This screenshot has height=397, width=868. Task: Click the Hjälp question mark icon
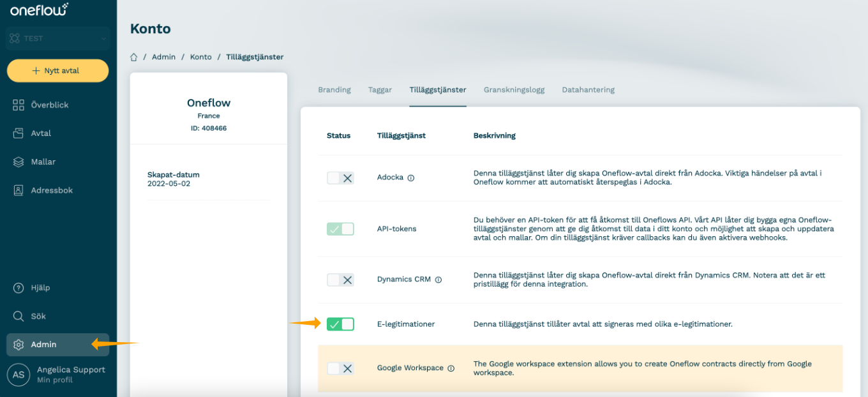19,288
